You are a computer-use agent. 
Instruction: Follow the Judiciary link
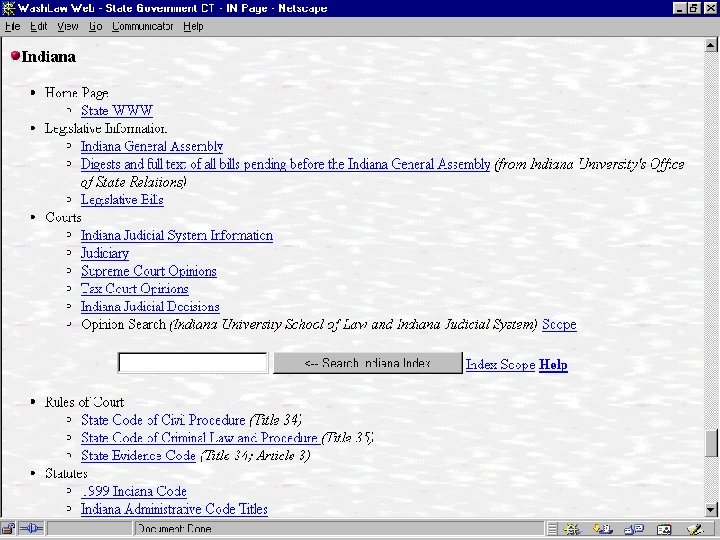coord(105,253)
